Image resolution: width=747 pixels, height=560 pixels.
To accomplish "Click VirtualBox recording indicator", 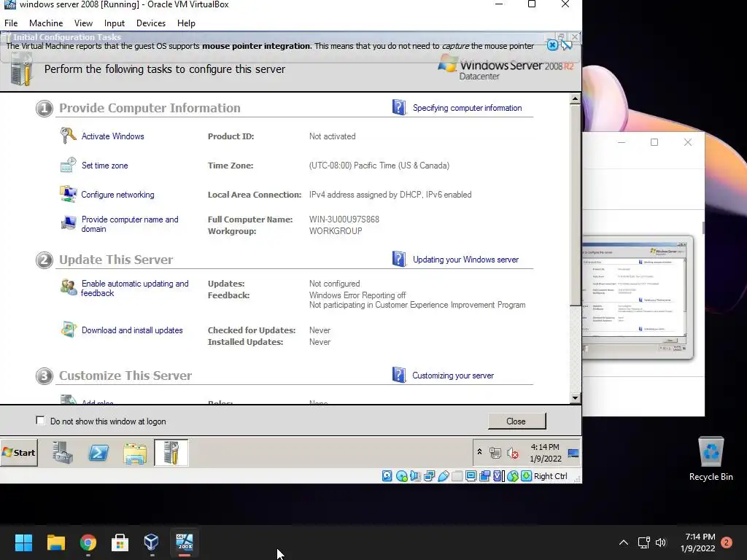I will 484,475.
